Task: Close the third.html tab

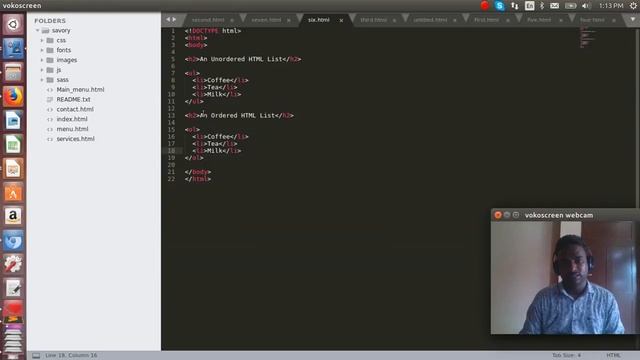Action: pyautogui.click(x=394, y=20)
